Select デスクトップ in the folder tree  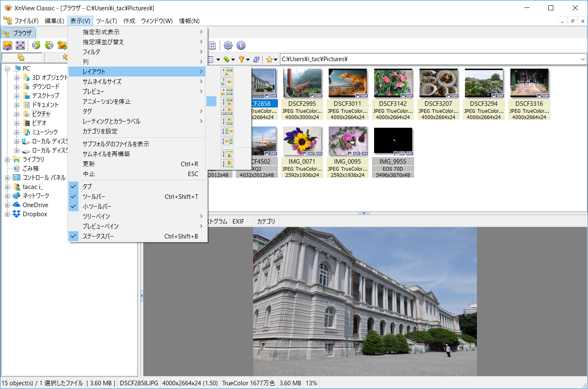pos(46,96)
